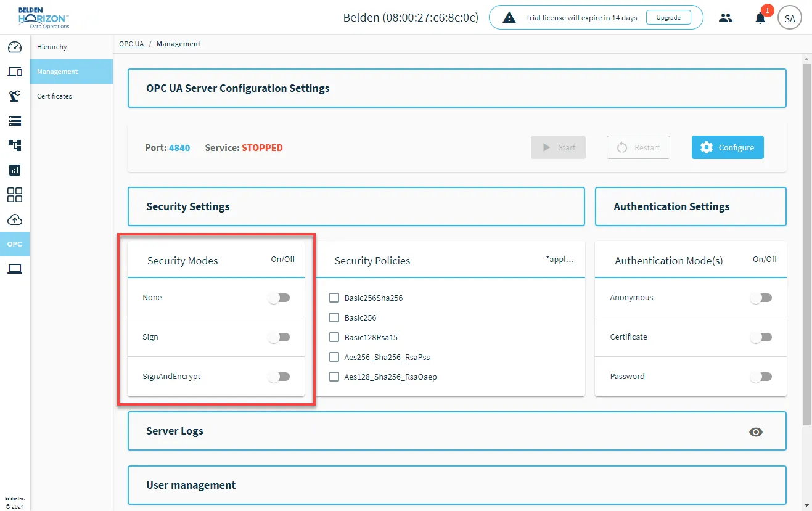812x511 pixels.
Task: Go to the Certificates menu item
Action: click(72, 96)
